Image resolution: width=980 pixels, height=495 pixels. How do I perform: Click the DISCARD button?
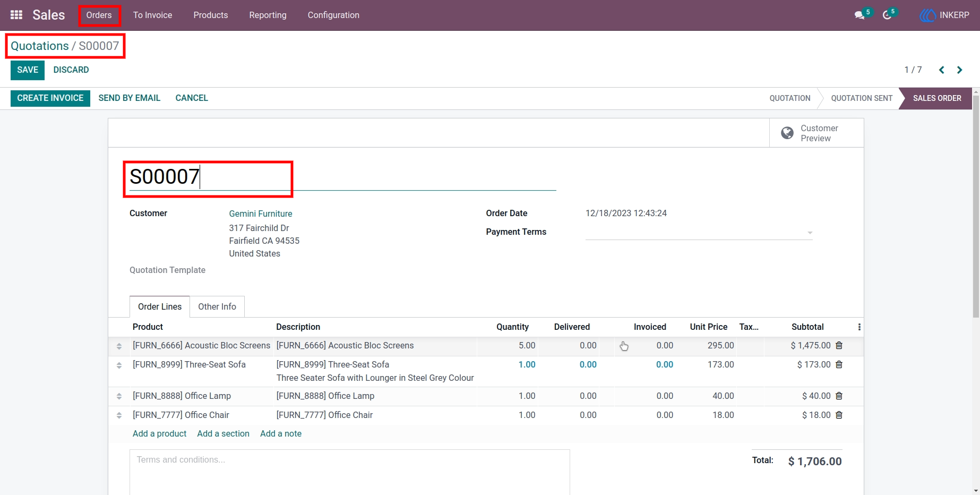tap(71, 70)
